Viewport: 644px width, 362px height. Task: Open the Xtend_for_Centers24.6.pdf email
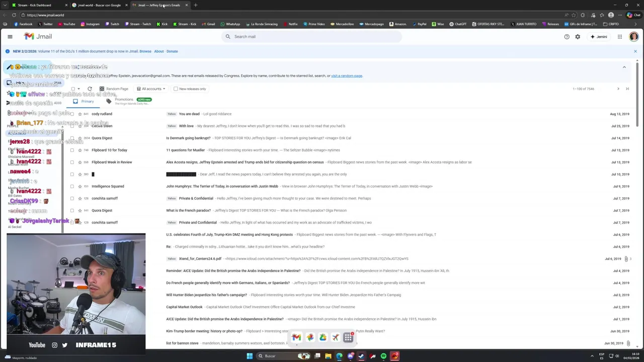pos(200,259)
